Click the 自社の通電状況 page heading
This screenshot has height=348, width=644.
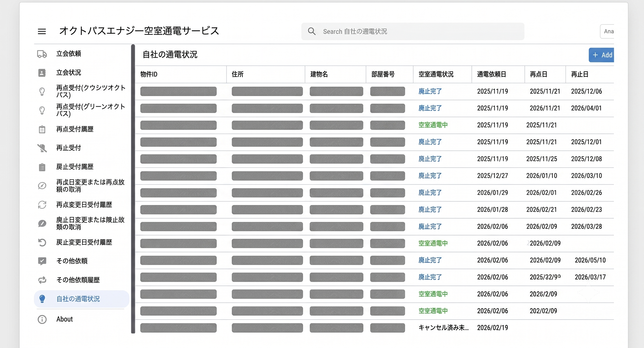point(170,54)
